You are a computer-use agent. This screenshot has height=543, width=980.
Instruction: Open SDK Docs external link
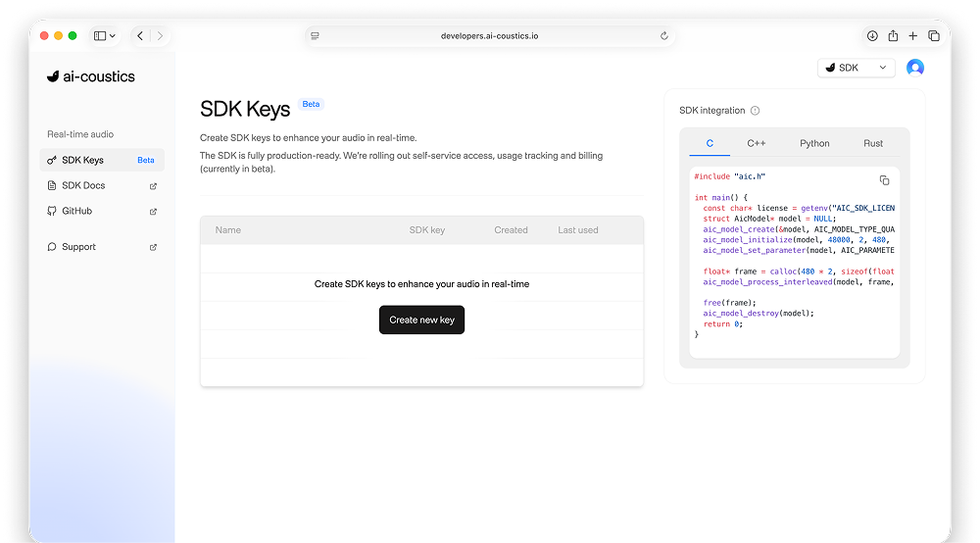[x=84, y=185]
